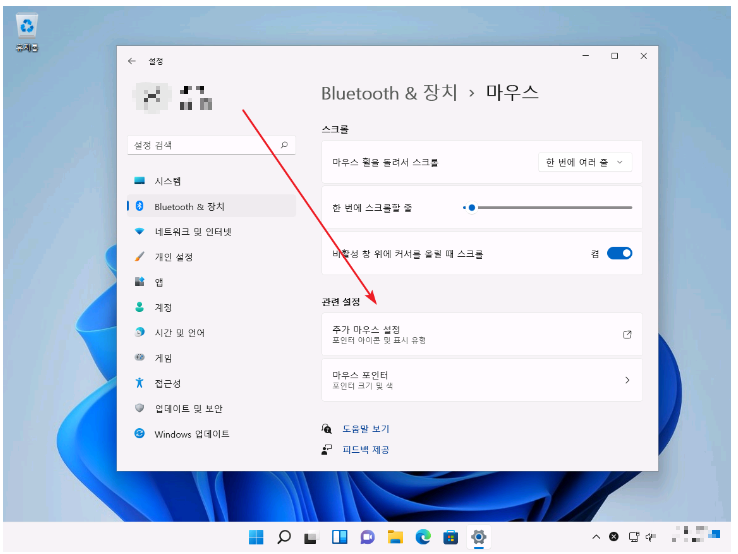Screen dimensions: 738x554
Task: Click the external link icon for 추가 마우스 설정
Action: click(x=627, y=335)
